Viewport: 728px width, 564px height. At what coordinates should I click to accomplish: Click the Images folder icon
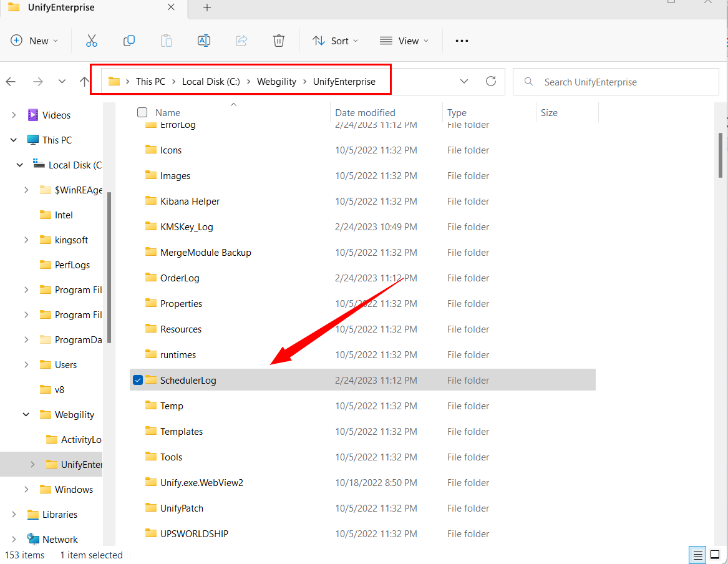click(151, 175)
